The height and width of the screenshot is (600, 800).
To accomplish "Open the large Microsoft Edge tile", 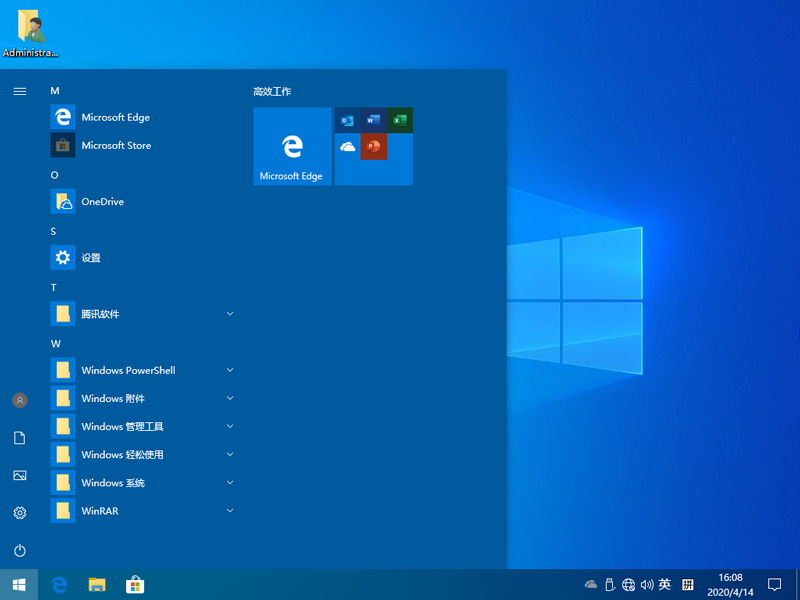I will tap(292, 146).
